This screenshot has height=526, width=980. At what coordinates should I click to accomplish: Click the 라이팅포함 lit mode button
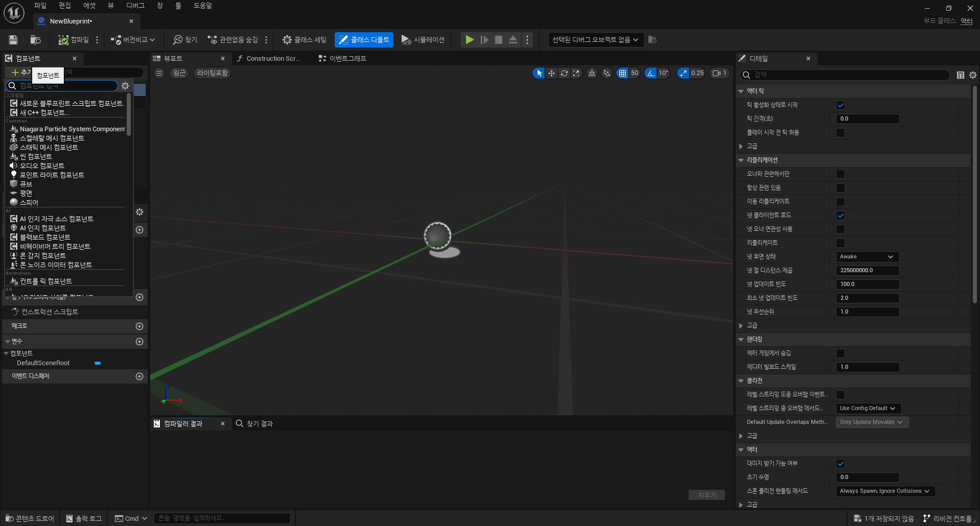(x=213, y=73)
